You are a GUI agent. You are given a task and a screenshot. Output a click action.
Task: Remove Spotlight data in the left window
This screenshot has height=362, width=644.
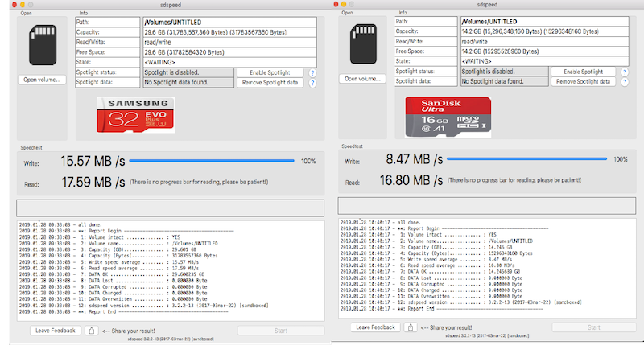coord(270,82)
